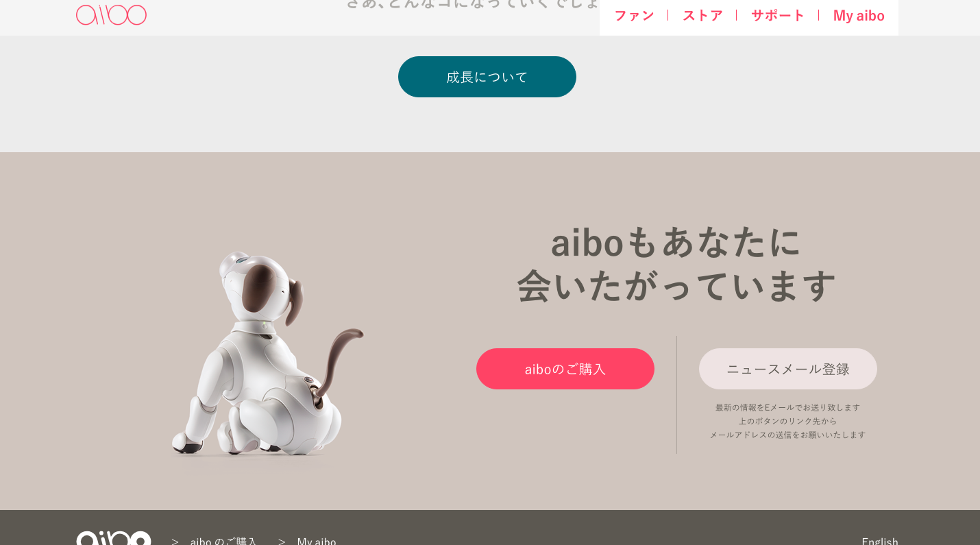The width and height of the screenshot is (980, 545).
Task: Click the ニュースメール登録 button
Action: (x=788, y=369)
